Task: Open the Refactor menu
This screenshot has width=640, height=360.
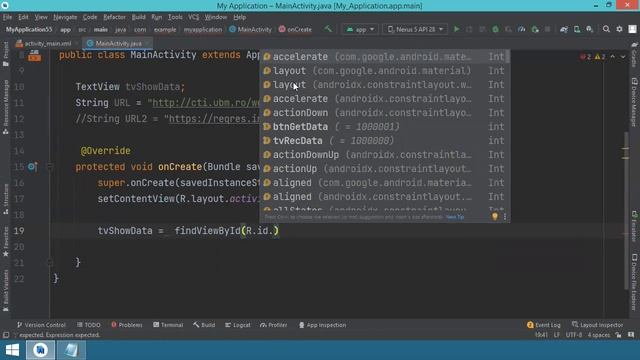Action: pos(114,17)
